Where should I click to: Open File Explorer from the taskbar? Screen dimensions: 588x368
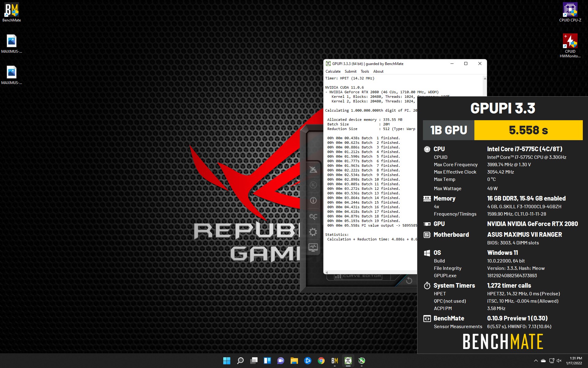(x=294, y=361)
